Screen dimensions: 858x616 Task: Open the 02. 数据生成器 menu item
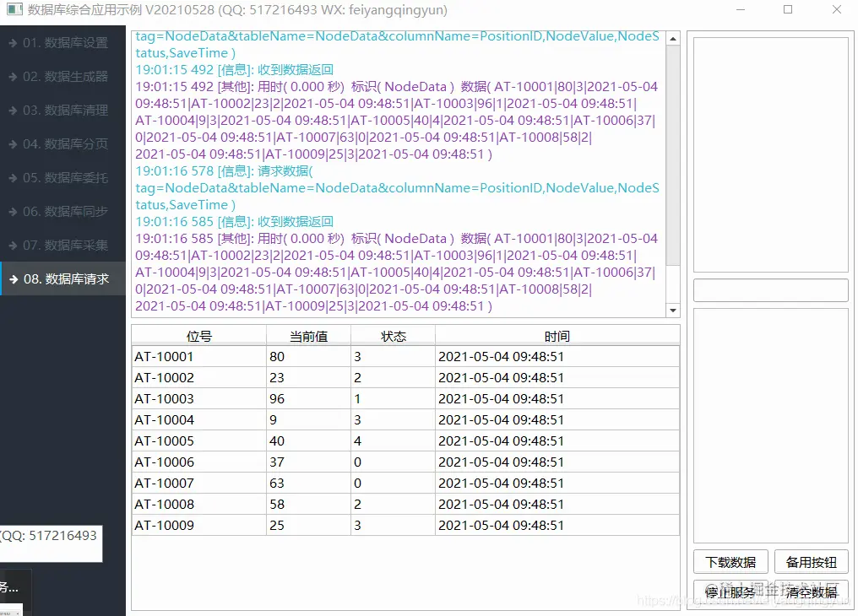pyautogui.click(x=62, y=77)
